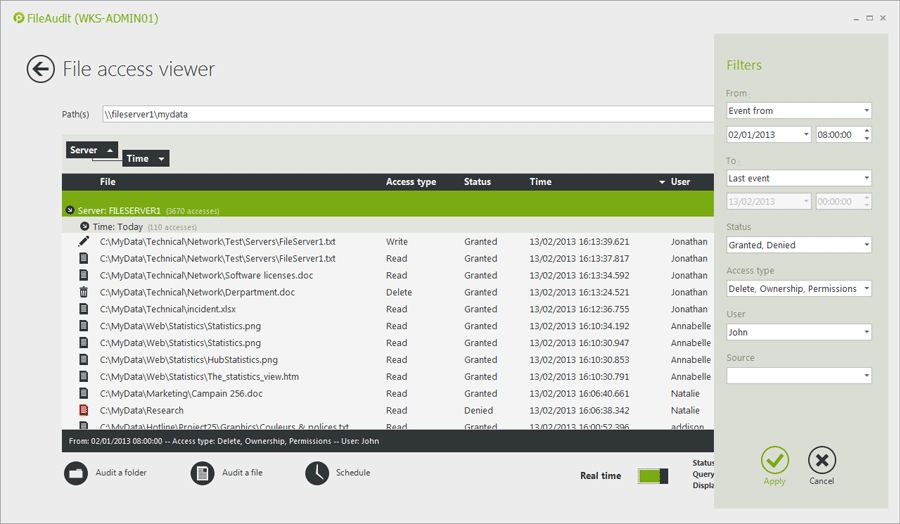Sort by the Status column header
This screenshot has width=900, height=524.
pos(478,182)
